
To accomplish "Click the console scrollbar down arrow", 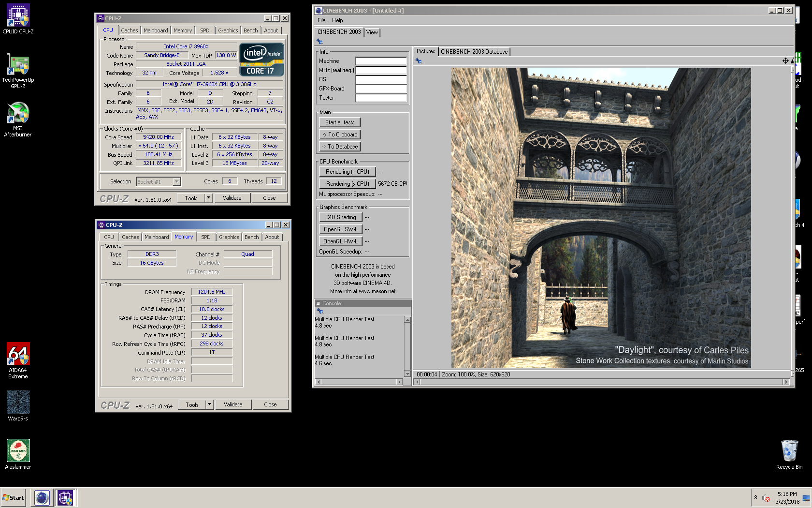I will [407, 374].
